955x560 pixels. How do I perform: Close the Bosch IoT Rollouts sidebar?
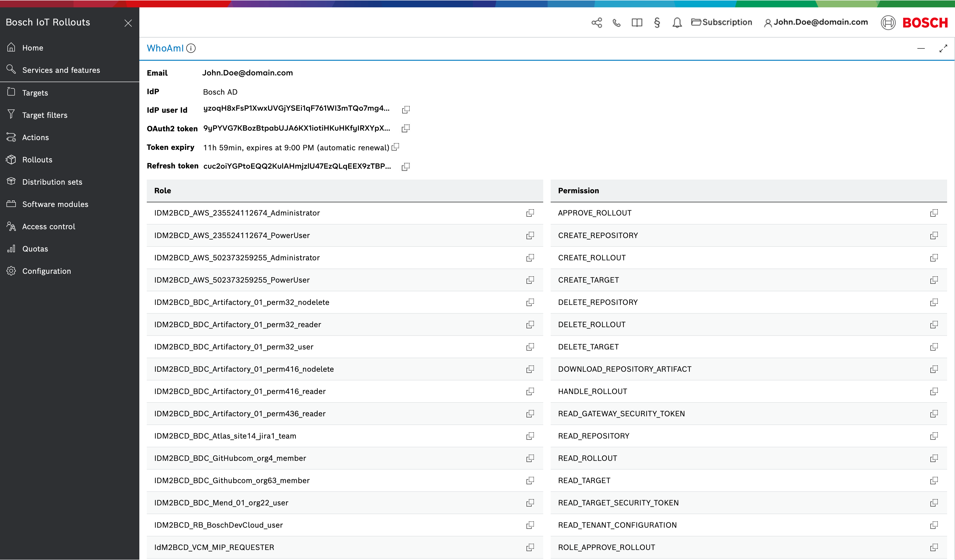pyautogui.click(x=128, y=23)
